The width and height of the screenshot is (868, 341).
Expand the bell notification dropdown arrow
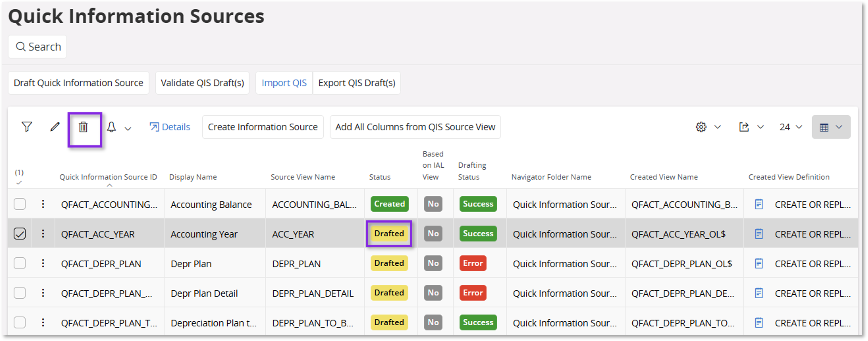pyautogui.click(x=128, y=128)
